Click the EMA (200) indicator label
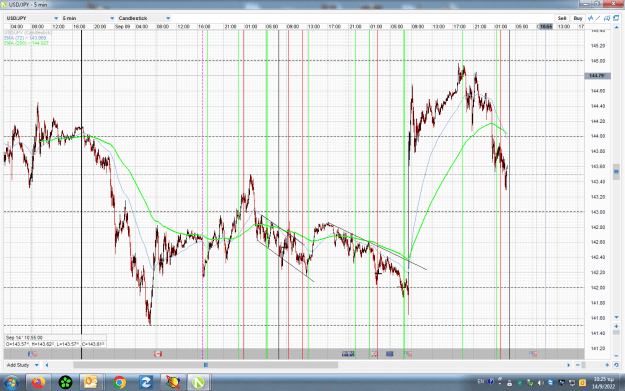 (x=27, y=43)
